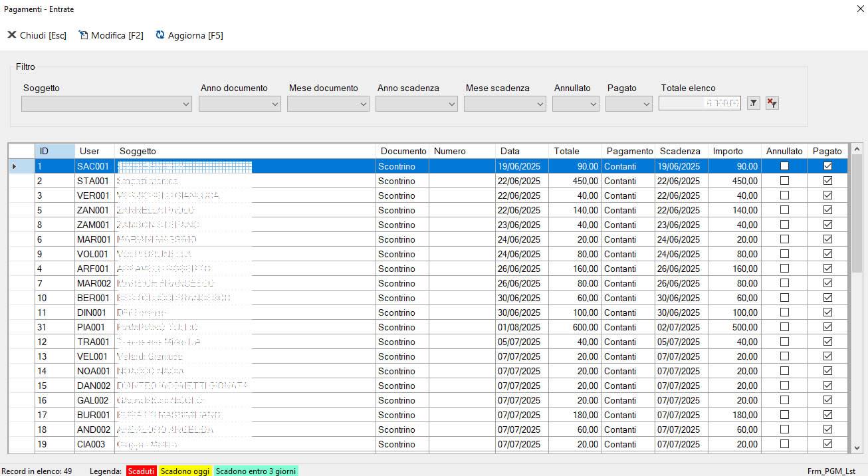
Task: Sort by the Scadenza column header
Action: pyautogui.click(x=680, y=151)
